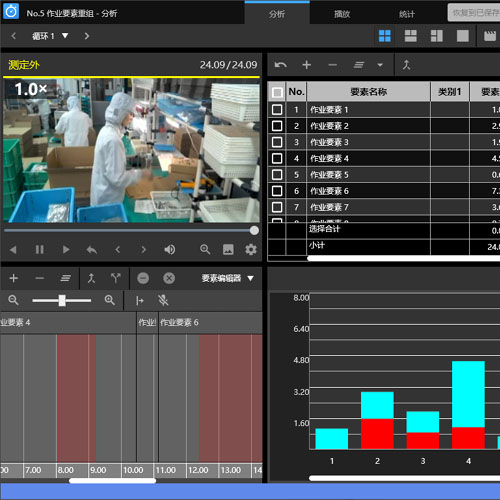This screenshot has width=500, height=500.
Task: Merge elements in timeline toolbar
Action: [x=91, y=278]
